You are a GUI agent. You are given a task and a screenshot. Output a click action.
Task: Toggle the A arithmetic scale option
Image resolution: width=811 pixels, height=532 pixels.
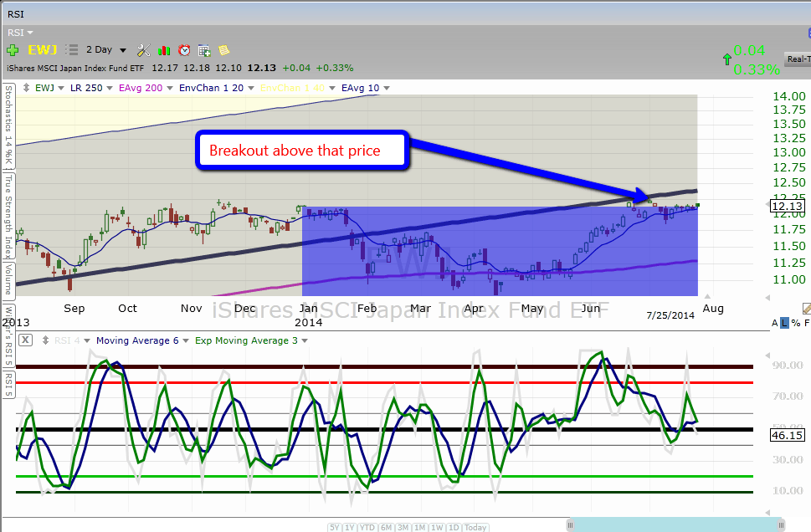click(774, 323)
